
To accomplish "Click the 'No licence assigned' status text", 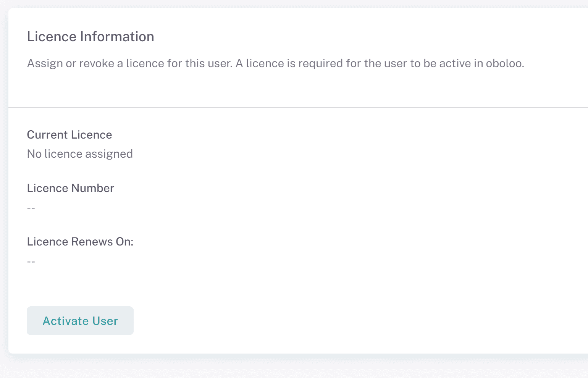I will pos(80,154).
